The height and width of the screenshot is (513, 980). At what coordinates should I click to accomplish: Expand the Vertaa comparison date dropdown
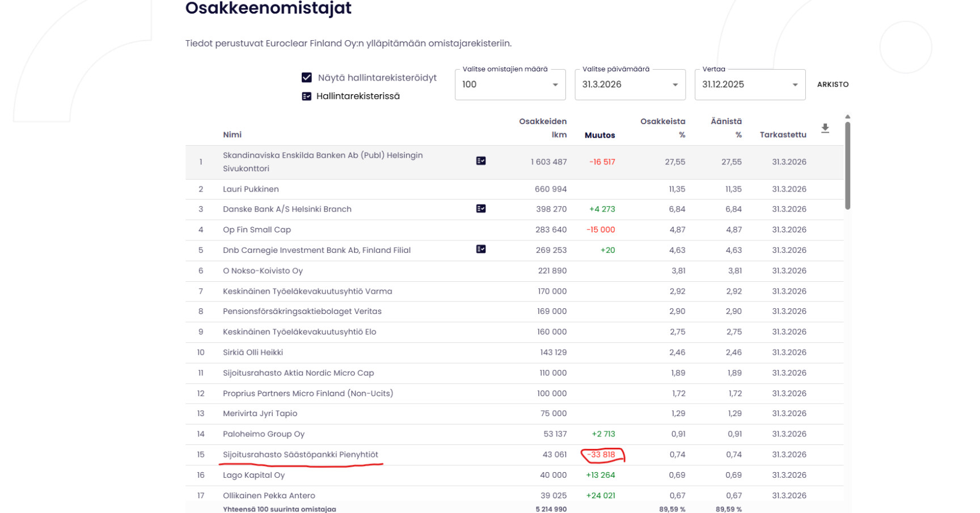coord(750,84)
